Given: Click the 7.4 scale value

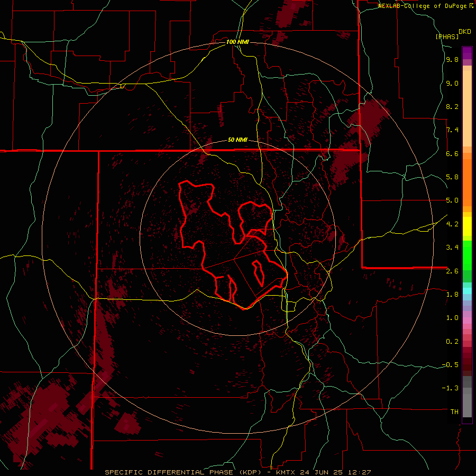Looking at the screenshot, I should (452, 130).
